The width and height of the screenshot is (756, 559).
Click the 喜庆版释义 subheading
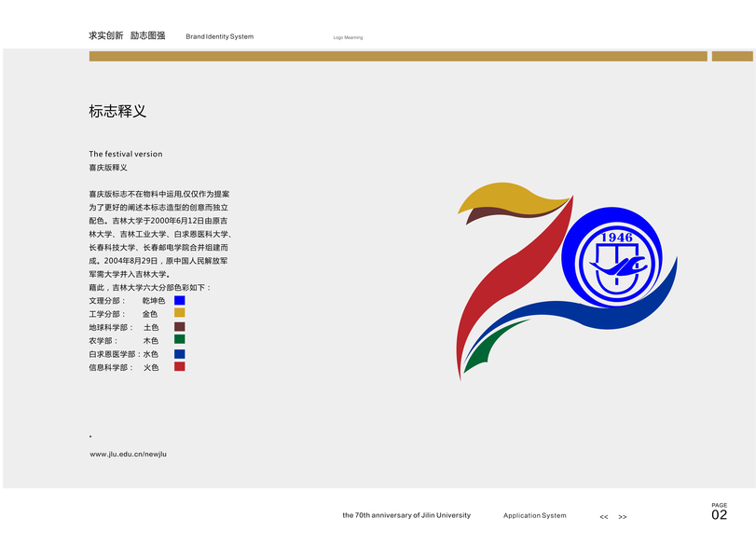(108, 168)
